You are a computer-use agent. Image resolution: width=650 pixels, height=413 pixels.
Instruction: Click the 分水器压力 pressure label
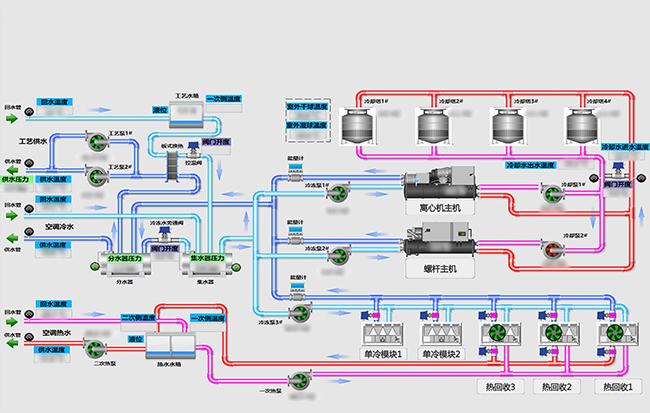tap(126, 260)
